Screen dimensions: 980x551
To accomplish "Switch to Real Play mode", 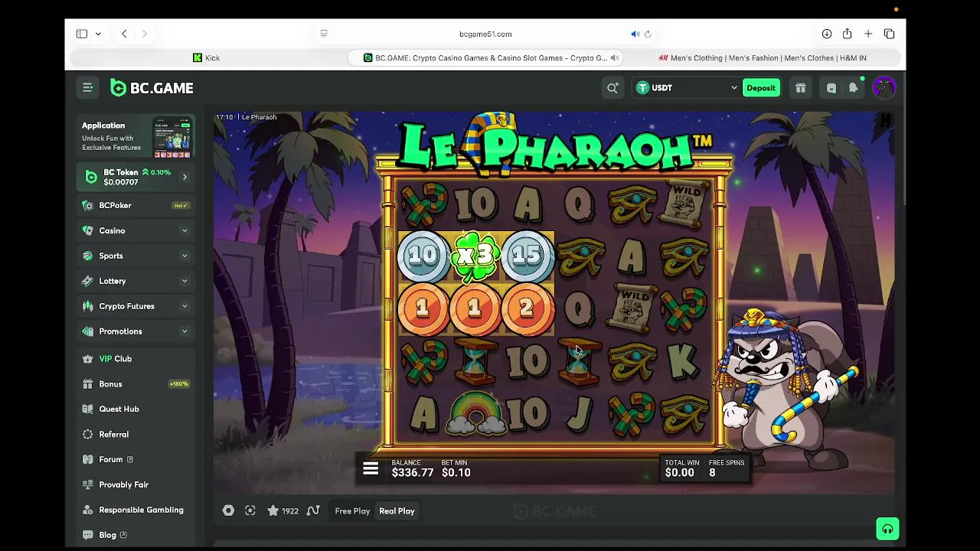I will click(397, 511).
